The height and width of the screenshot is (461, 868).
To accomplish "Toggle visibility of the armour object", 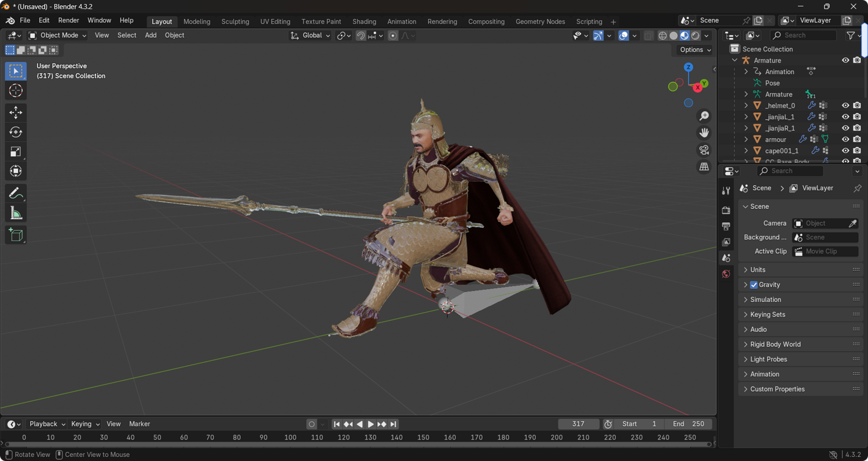I will [x=845, y=139].
